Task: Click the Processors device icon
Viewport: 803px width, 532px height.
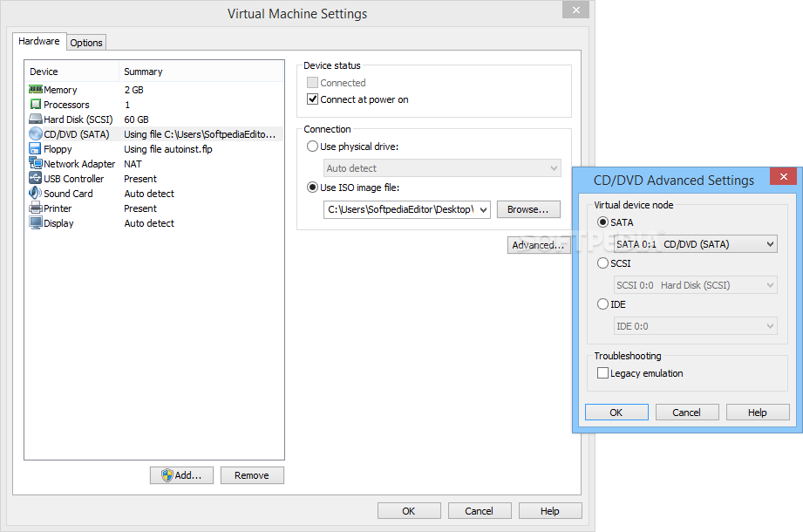Action: tap(36, 105)
